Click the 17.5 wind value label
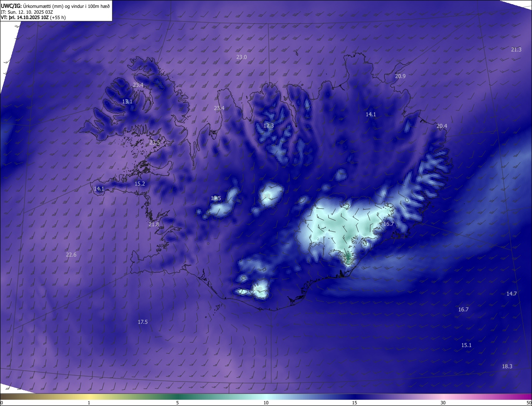 click(143, 322)
